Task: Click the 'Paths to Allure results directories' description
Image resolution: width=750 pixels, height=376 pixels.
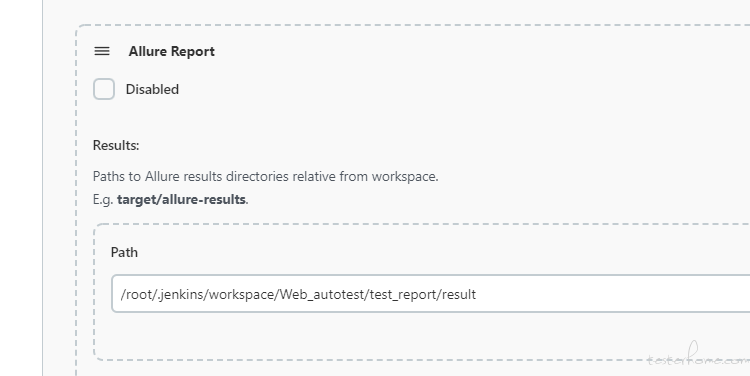Action: [265, 177]
